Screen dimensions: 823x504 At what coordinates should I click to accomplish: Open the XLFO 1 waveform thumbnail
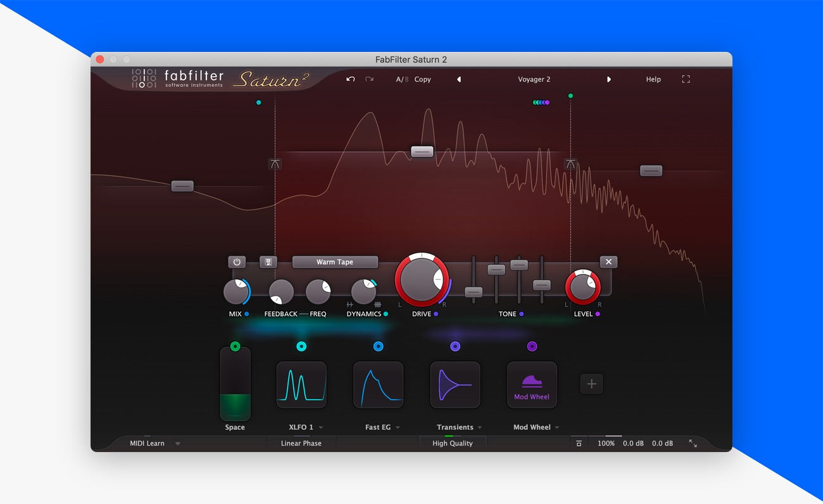pyautogui.click(x=301, y=384)
